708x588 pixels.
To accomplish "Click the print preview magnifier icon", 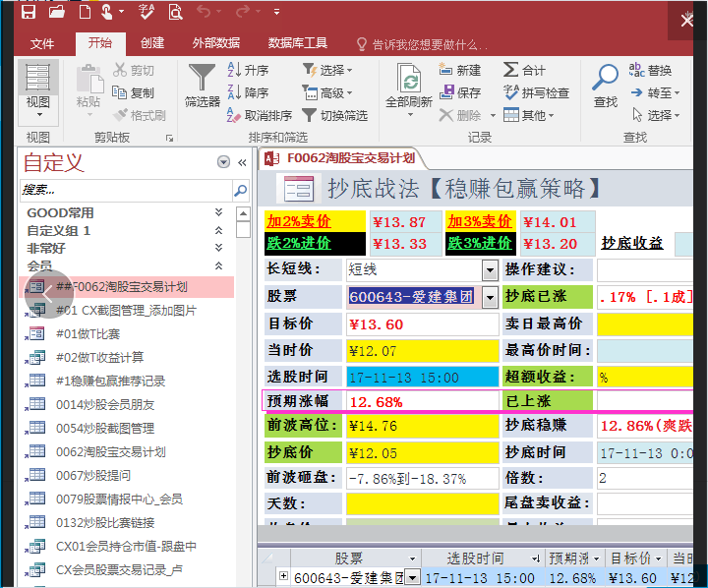I will tap(175, 12).
